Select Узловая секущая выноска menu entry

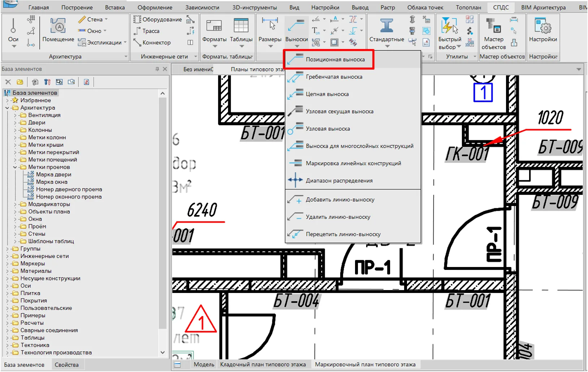pos(339,111)
